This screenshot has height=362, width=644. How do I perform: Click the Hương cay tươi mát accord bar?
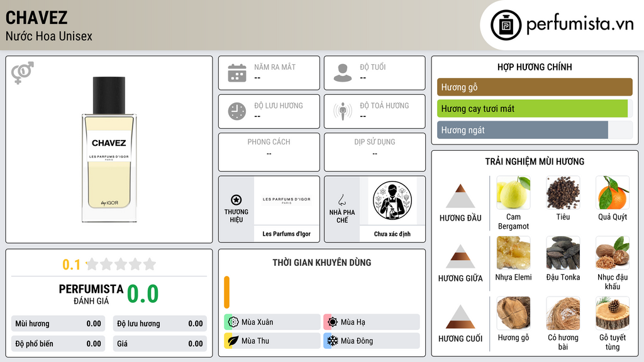click(535, 108)
